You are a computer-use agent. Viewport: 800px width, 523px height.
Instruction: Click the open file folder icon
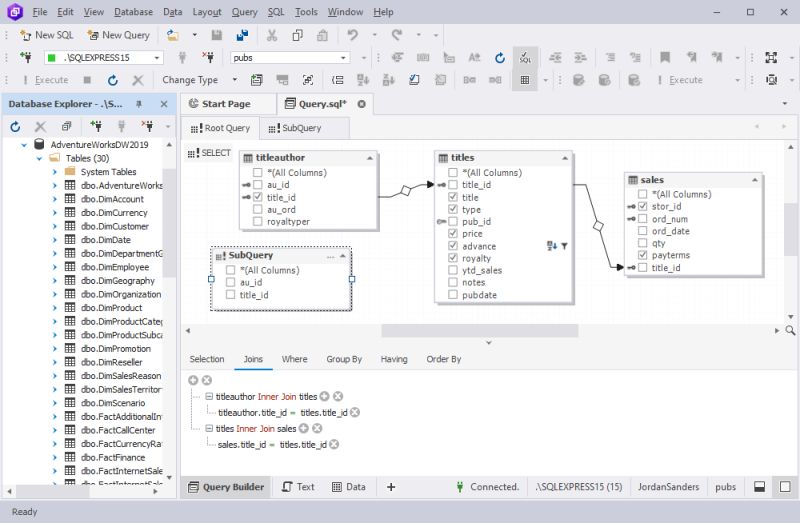[x=173, y=35]
